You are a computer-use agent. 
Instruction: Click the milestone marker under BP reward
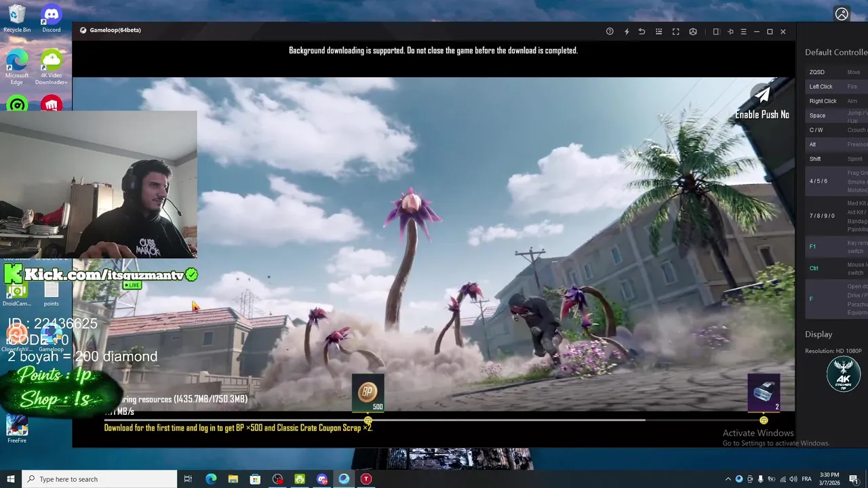[368, 420]
